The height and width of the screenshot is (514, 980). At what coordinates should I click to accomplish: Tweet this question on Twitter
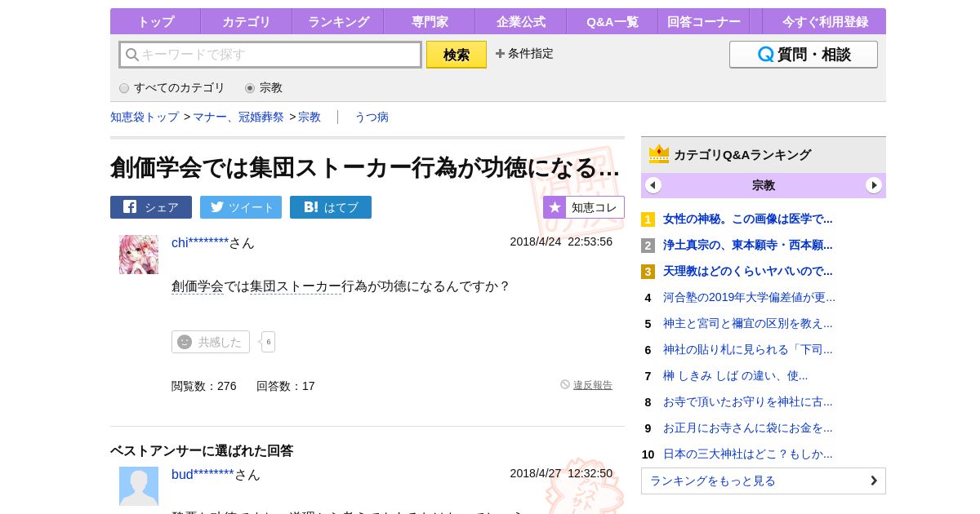click(x=241, y=207)
